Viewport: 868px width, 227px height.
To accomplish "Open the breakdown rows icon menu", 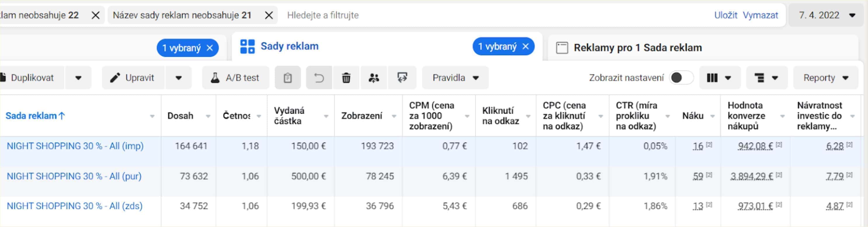I will [767, 78].
